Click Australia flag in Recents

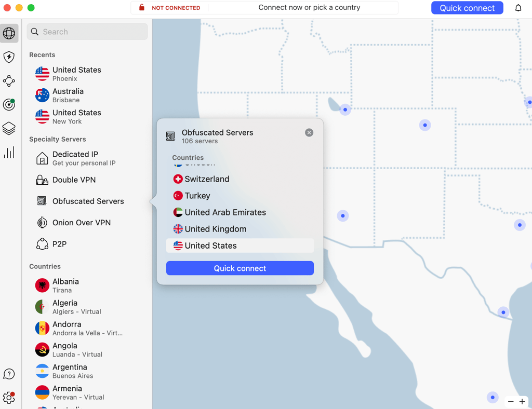(42, 95)
